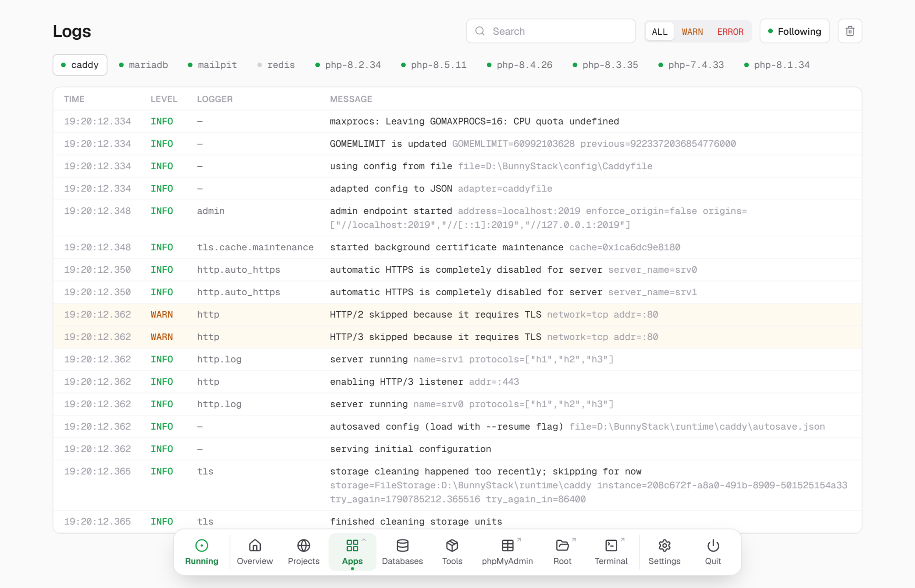Filter logs by WARN level
The width and height of the screenshot is (915, 588).
692,32
